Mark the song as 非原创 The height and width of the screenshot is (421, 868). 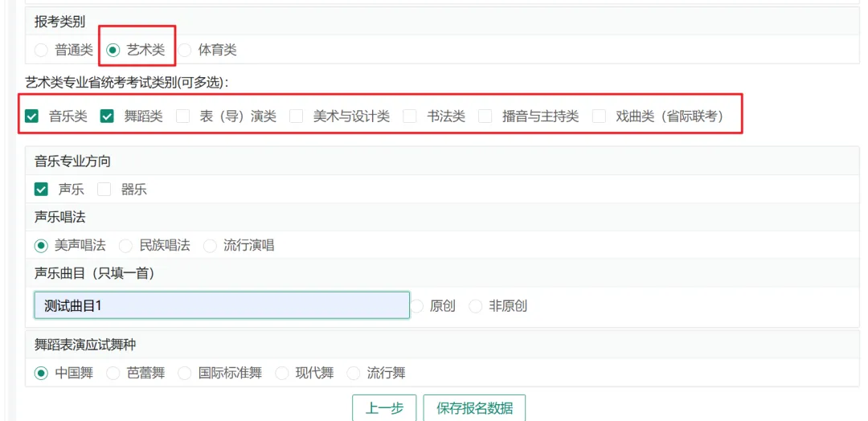coord(476,306)
